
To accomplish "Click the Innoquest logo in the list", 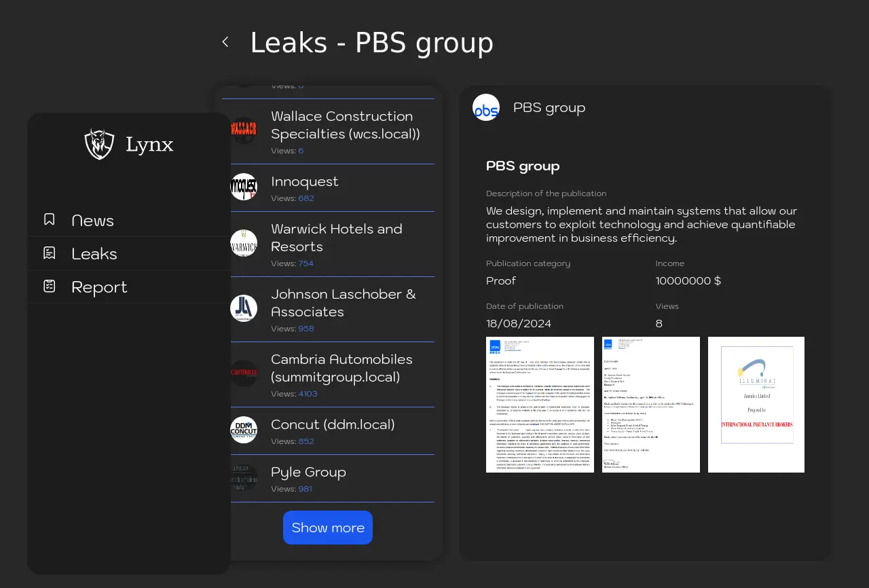I will pos(244,187).
